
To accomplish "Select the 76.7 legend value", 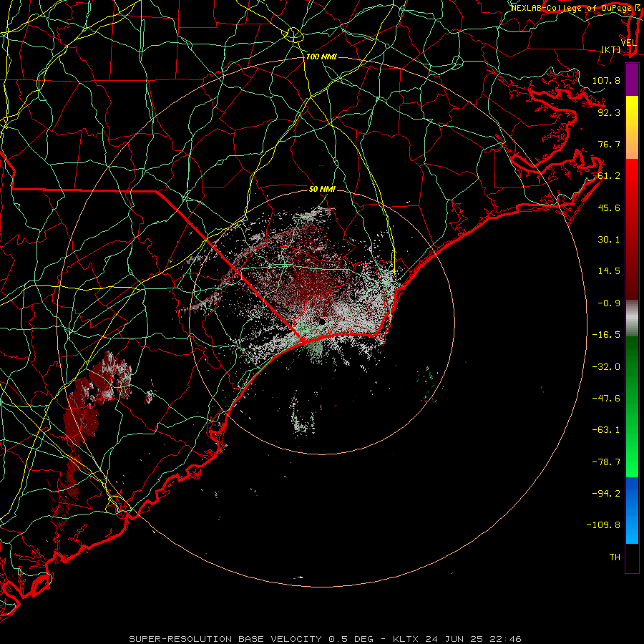I will click(609, 144).
